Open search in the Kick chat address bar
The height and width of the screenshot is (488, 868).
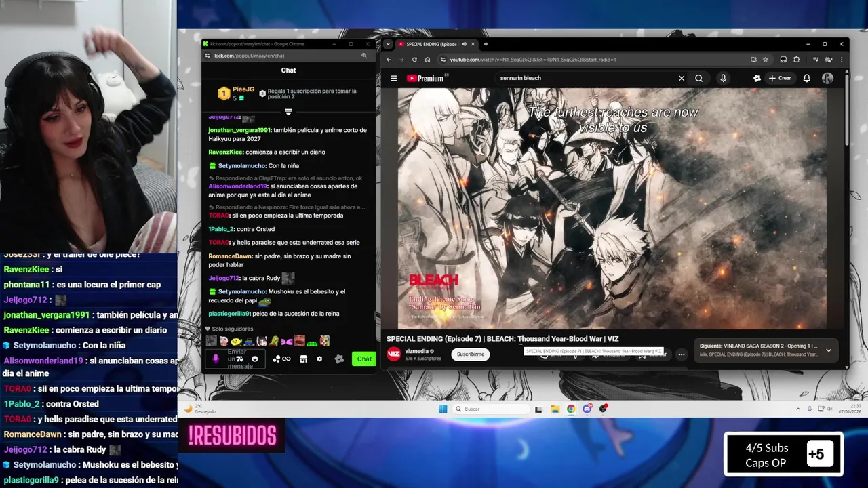(x=364, y=56)
